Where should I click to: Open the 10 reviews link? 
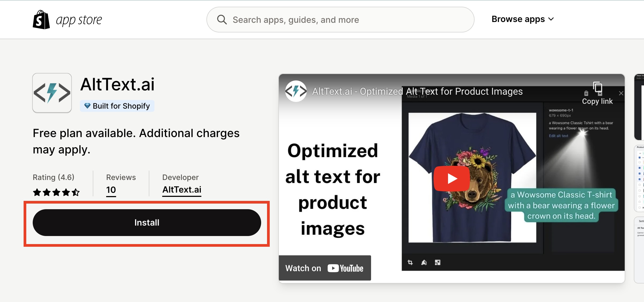(111, 190)
